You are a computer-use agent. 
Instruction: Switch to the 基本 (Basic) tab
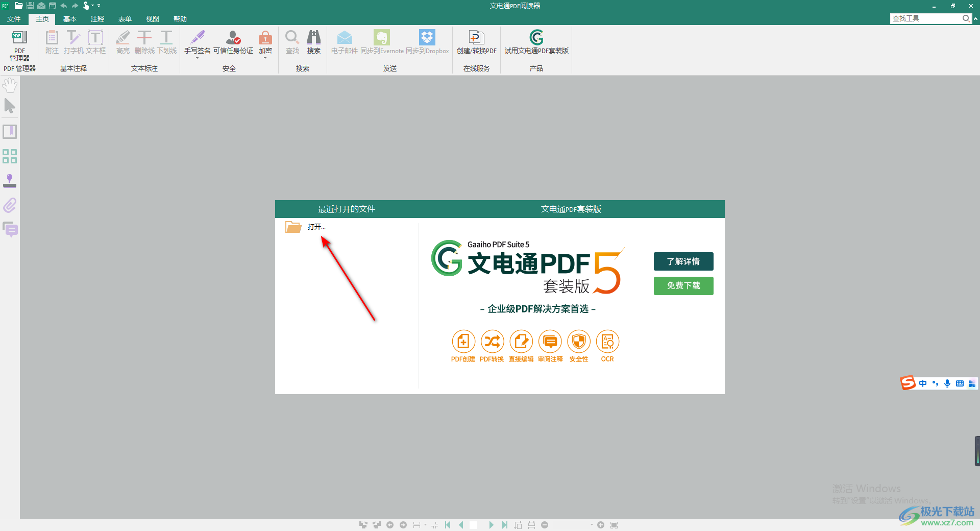[70, 19]
